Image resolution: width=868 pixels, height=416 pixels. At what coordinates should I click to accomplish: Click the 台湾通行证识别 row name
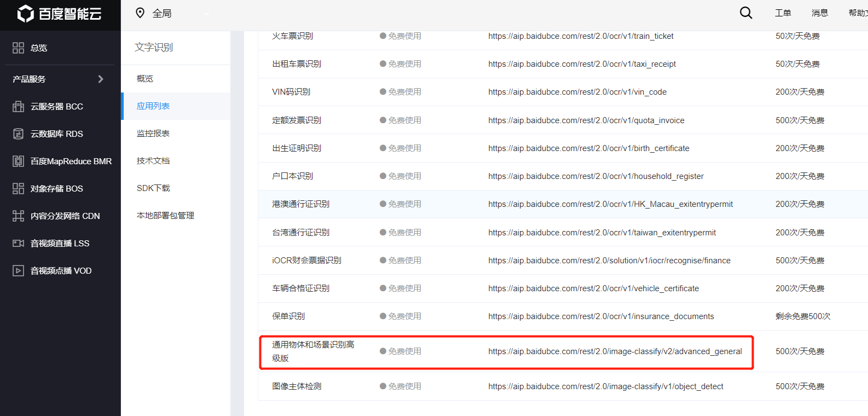point(301,233)
